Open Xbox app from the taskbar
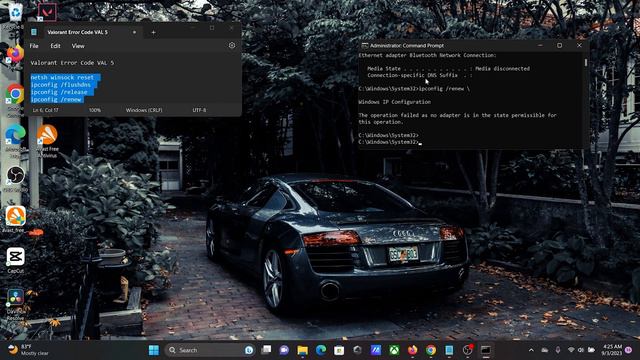Screen dimensions: 640x360 click(x=394, y=350)
